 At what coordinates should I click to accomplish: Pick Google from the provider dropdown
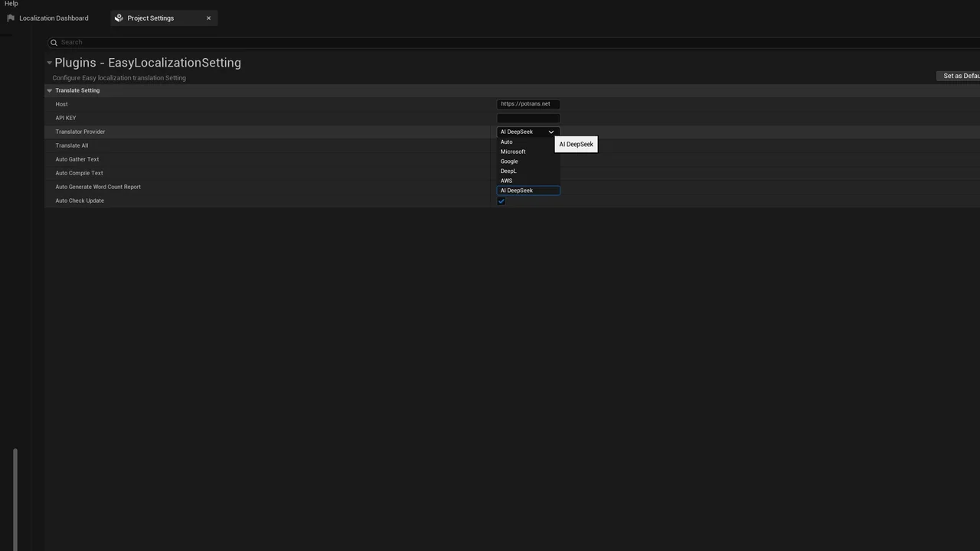click(509, 161)
